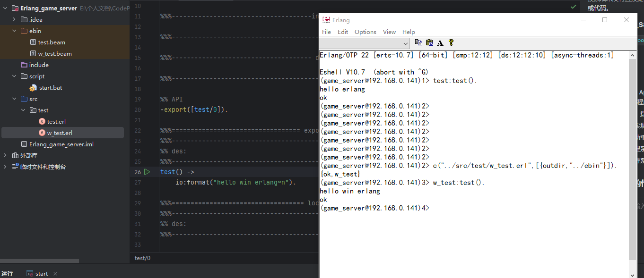Open the Options menu in Erlang window
Image resolution: width=644 pixels, height=278 pixels.
pos(366,32)
